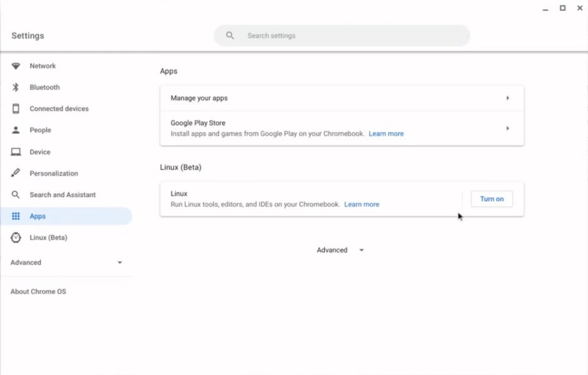Open About Chrome OS page

(x=38, y=291)
